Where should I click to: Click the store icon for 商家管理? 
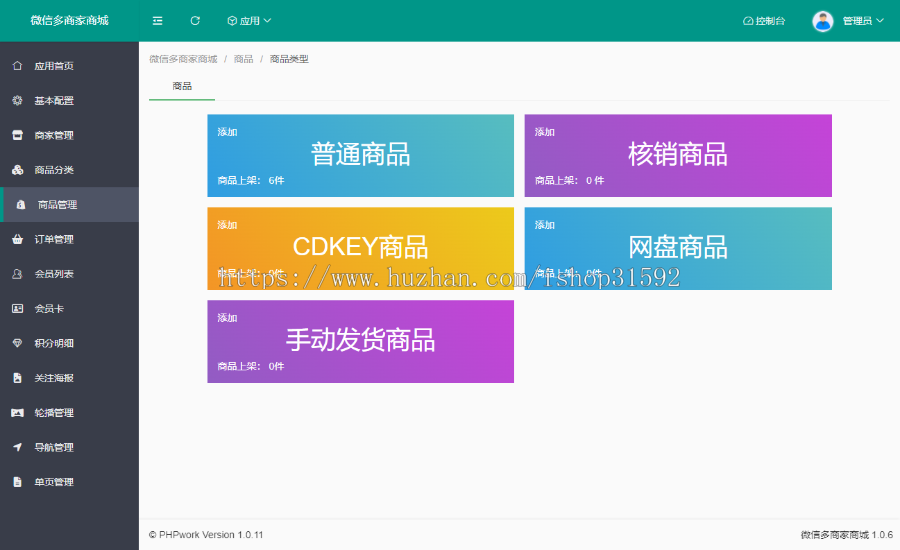click(17, 135)
